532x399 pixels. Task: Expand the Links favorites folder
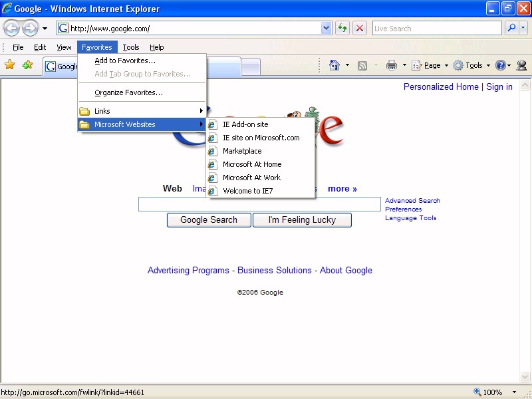point(141,111)
